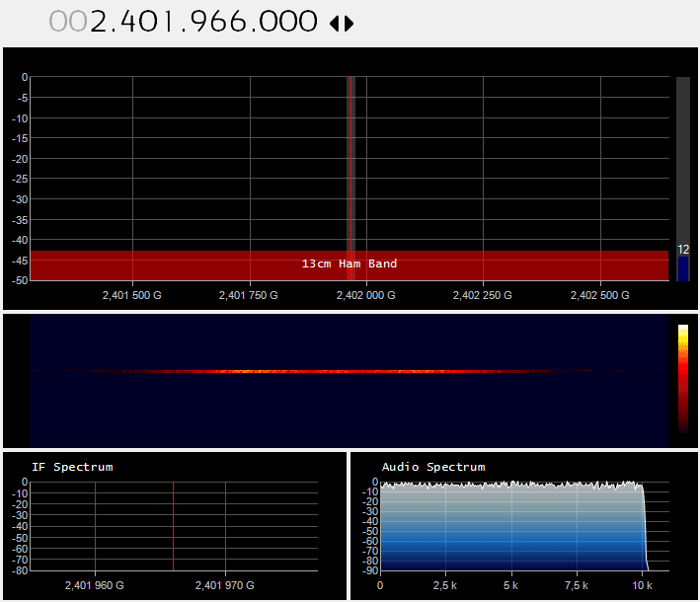This screenshot has height=602, width=700.
Task: Click the -25 dB label on main spectrum
Action: tap(19, 179)
